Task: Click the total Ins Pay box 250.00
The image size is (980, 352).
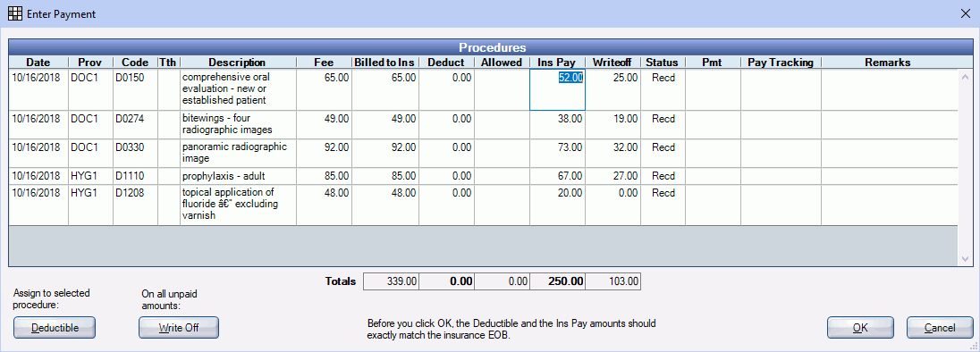Action: pyautogui.click(x=557, y=281)
